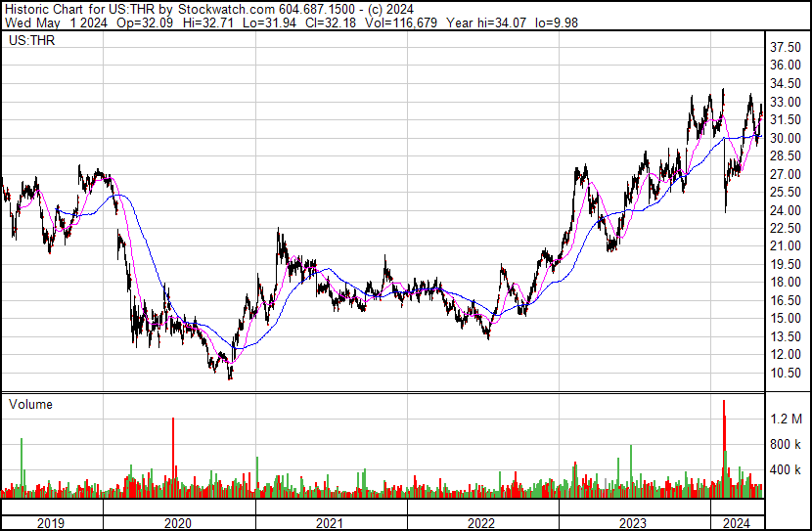Click the Stockwatch.com text in the header

point(227,10)
